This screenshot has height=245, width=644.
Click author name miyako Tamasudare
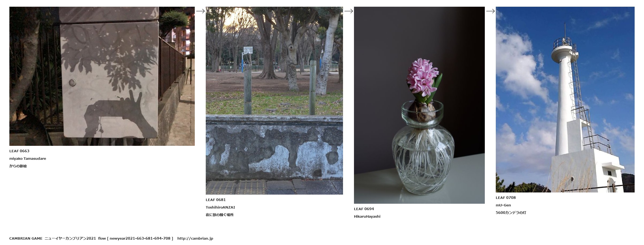click(x=28, y=158)
